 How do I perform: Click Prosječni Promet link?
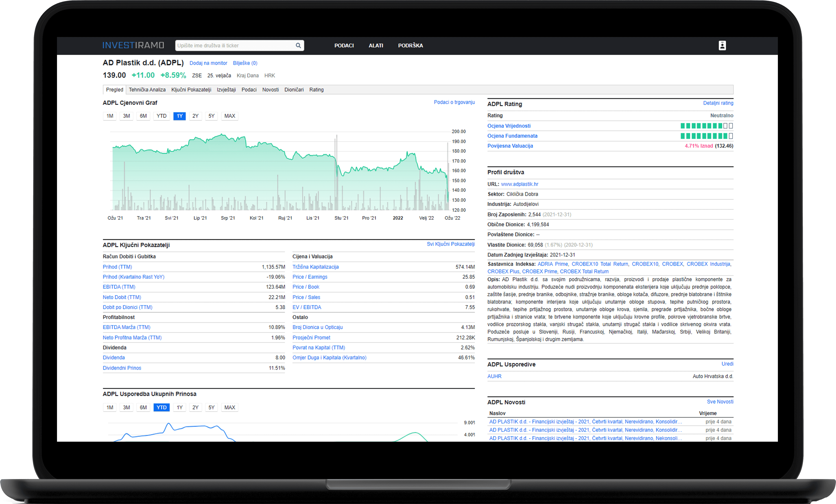[311, 337]
